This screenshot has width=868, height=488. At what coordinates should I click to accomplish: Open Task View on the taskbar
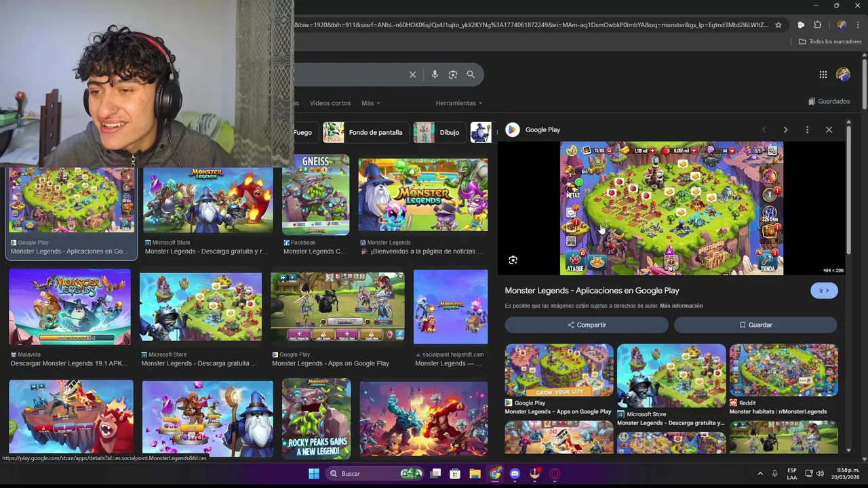click(436, 474)
